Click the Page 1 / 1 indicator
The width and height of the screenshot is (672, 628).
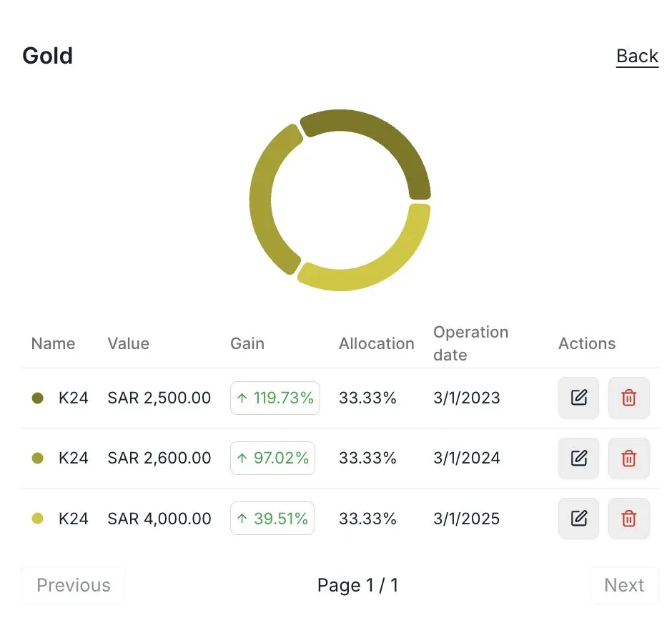coord(358,585)
